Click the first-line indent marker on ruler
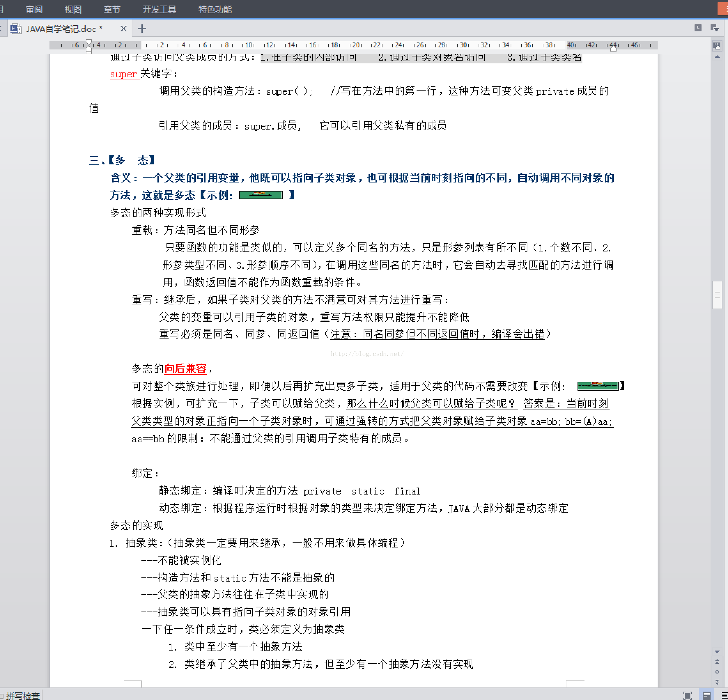Viewport: 728px width, 700px height. coord(88,43)
